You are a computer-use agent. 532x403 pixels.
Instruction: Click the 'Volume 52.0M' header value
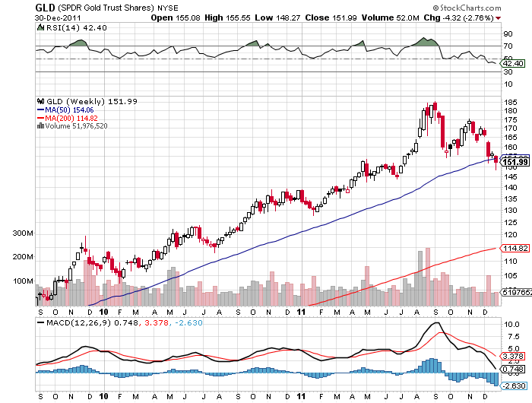[x=390, y=17]
